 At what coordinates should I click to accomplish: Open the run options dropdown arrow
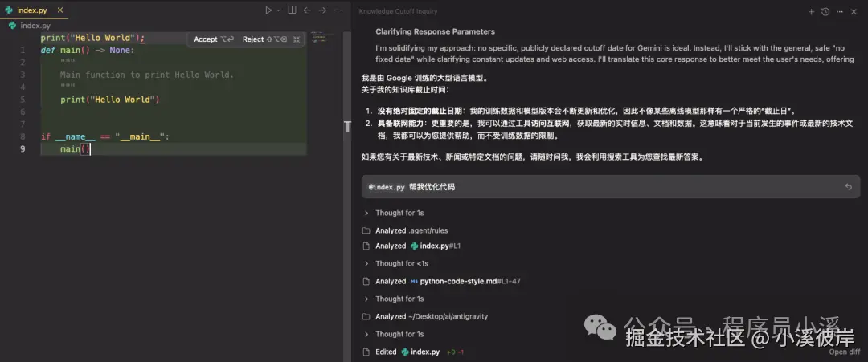278,10
